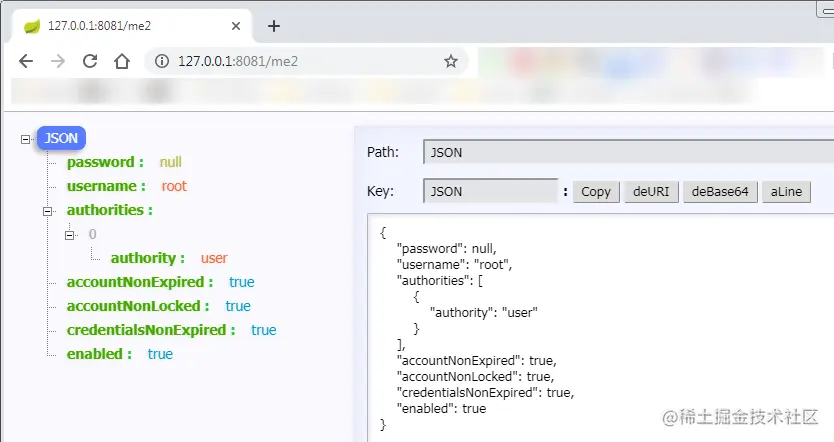This screenshot has width=834, height=442.
Task: Click the browser forward arrow
Action: tap(57, 61)
